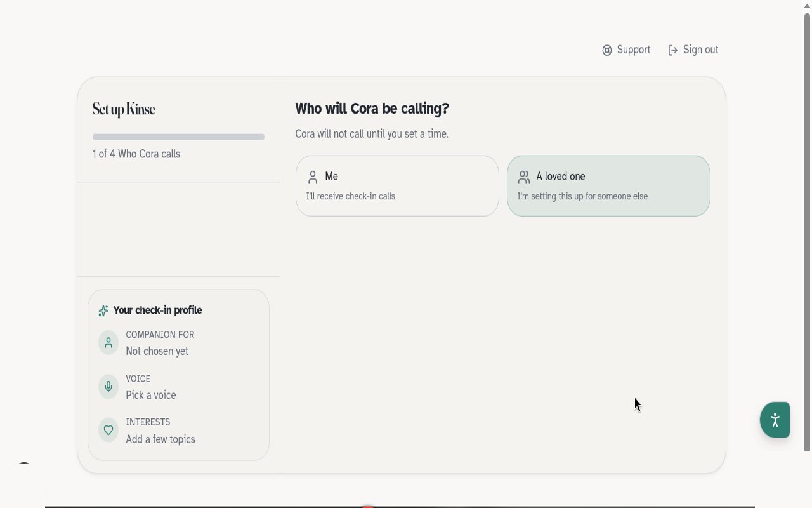Click the "1 of 4 Who Cora calls" step text

click(136, 154)
